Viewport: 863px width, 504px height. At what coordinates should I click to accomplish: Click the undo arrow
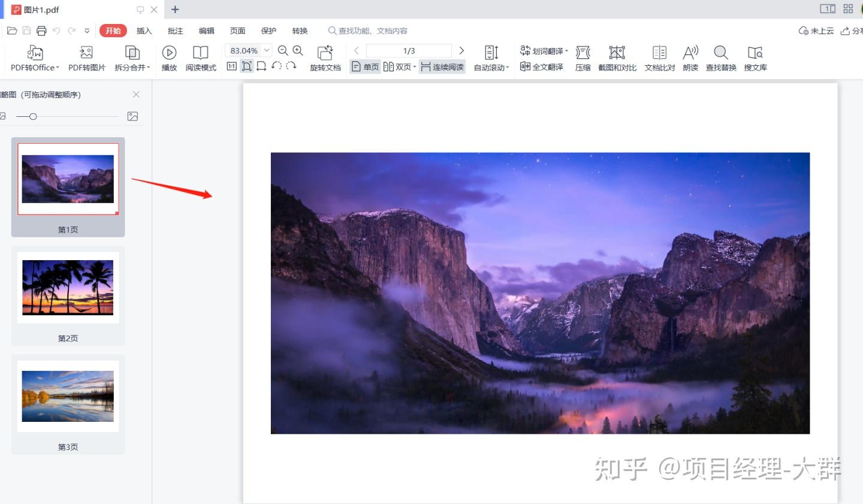tap(56, 31)
